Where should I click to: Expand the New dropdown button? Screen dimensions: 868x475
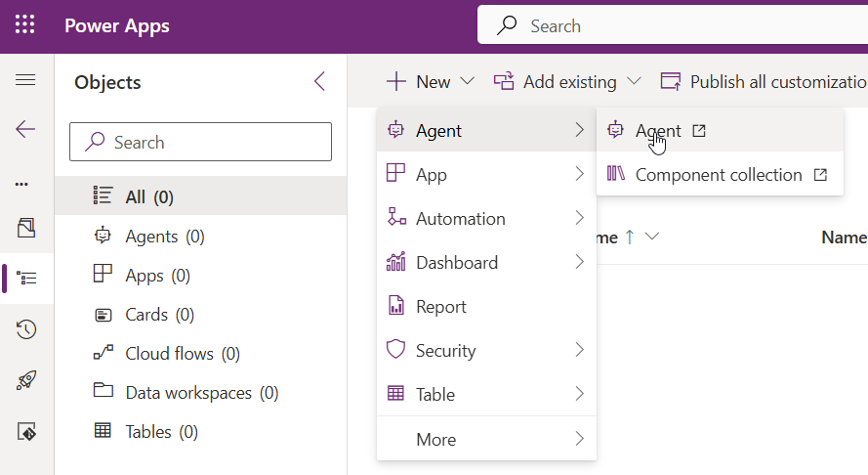click(430, 82)
